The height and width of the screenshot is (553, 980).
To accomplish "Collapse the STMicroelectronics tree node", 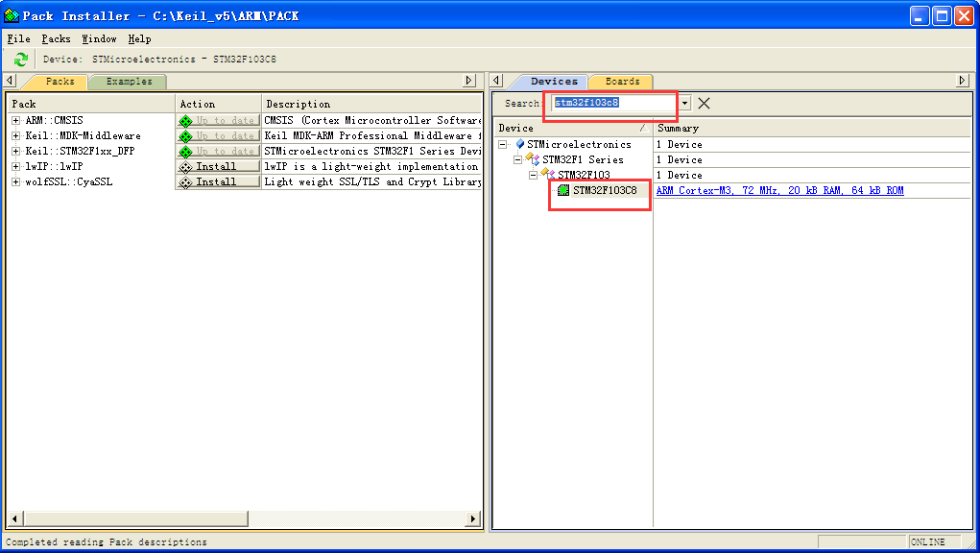I will [x=503, y=144].
